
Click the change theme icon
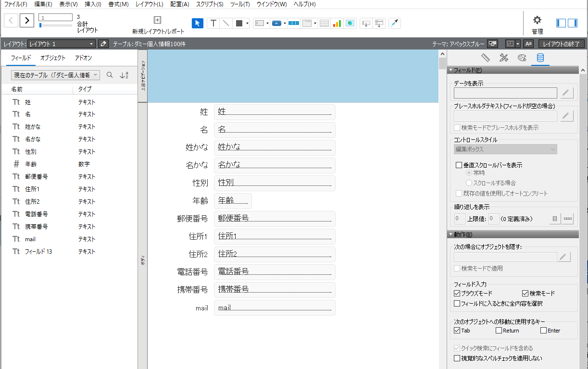pyautogui.click(x=492, y=44)
